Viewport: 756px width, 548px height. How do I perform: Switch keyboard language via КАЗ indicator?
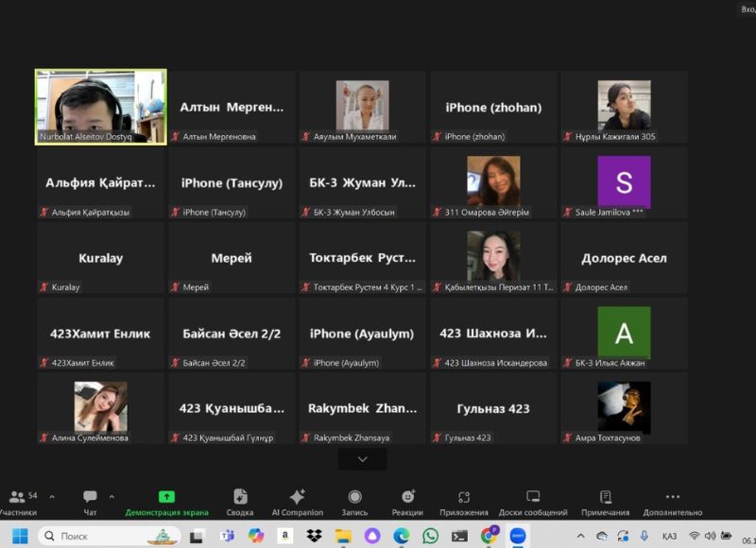(669, 536)
